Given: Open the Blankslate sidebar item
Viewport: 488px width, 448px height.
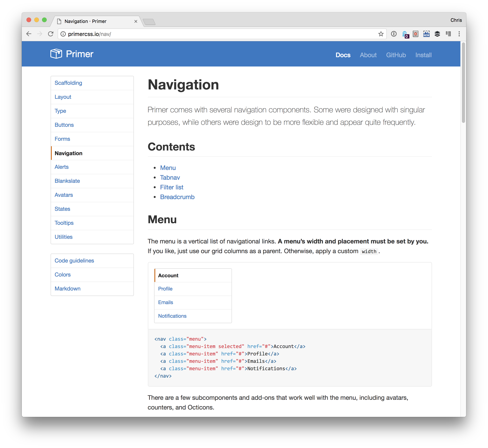Looking at the screenshot, I should [92, 181].
